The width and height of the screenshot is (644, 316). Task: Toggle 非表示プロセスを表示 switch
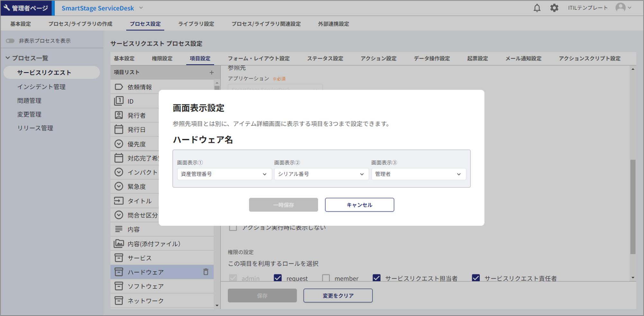pos(10,41)
